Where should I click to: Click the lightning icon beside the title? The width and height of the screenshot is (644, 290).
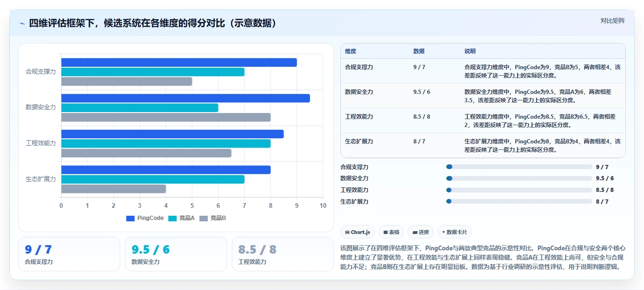(22, 23)
